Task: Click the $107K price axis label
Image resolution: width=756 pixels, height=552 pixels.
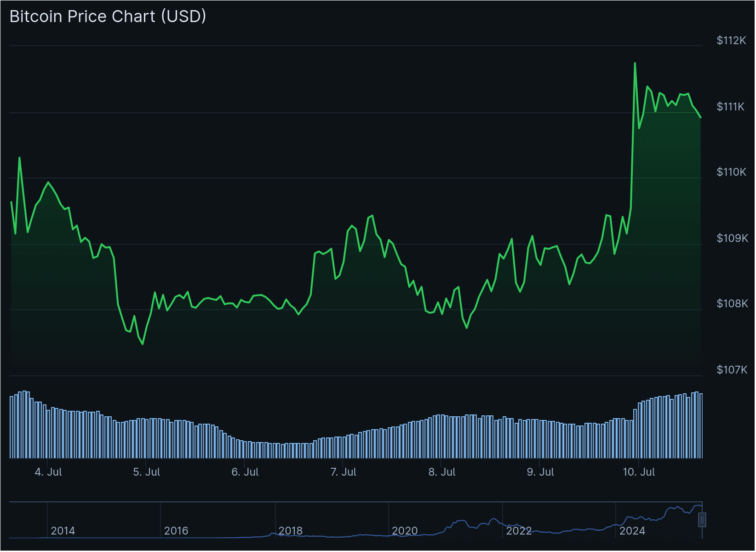Action: click(732, 370)
